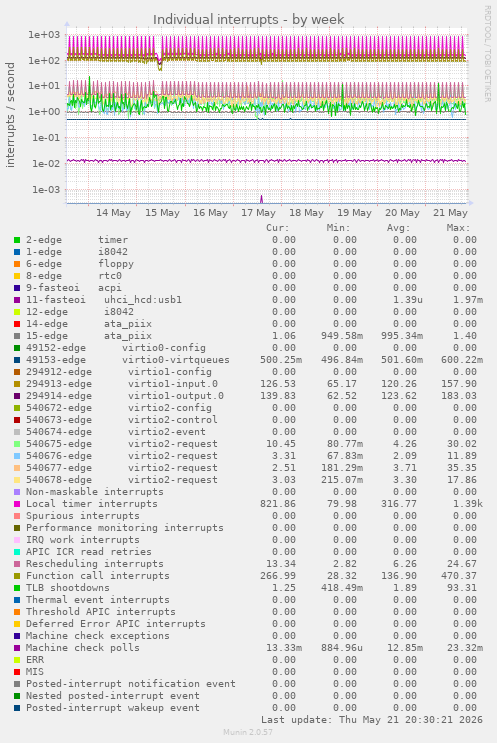
Task: Click the 20 May date on the x-axis
Action: (402, 213)
